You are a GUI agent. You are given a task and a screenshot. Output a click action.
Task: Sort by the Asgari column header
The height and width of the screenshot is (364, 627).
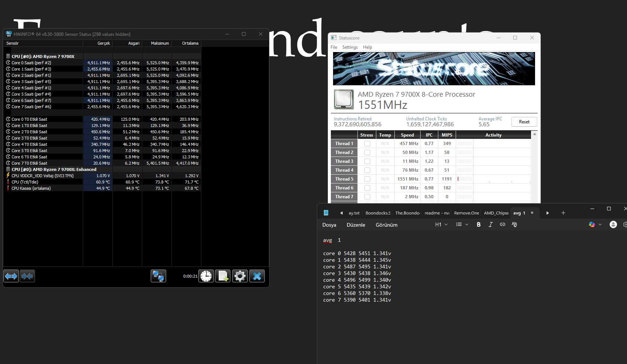127,43
